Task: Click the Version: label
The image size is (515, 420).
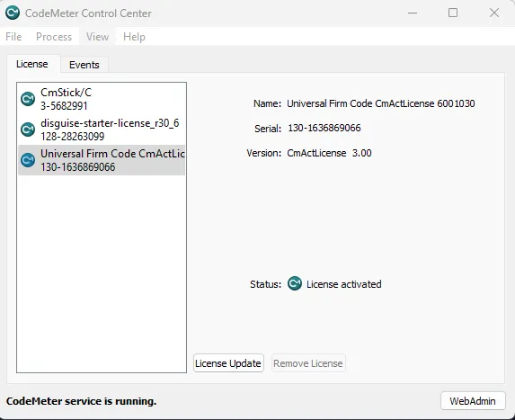Action: (x=263, y=153)
